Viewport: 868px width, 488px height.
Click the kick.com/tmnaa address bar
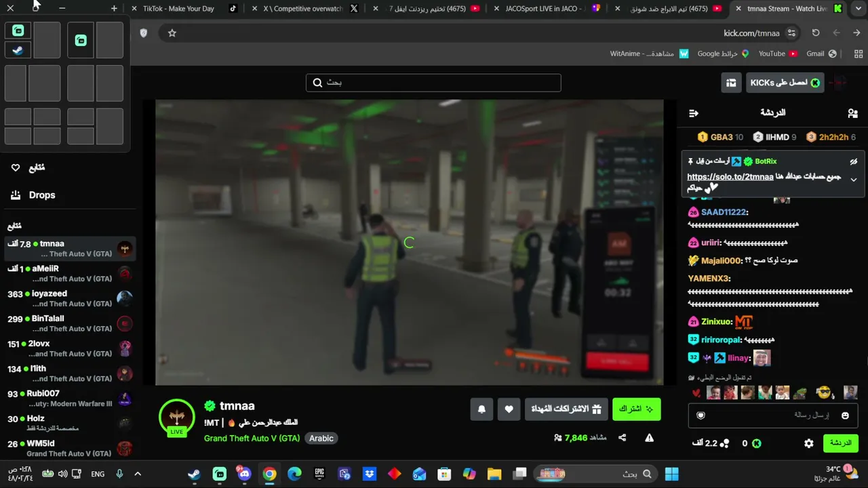(475, 33)
